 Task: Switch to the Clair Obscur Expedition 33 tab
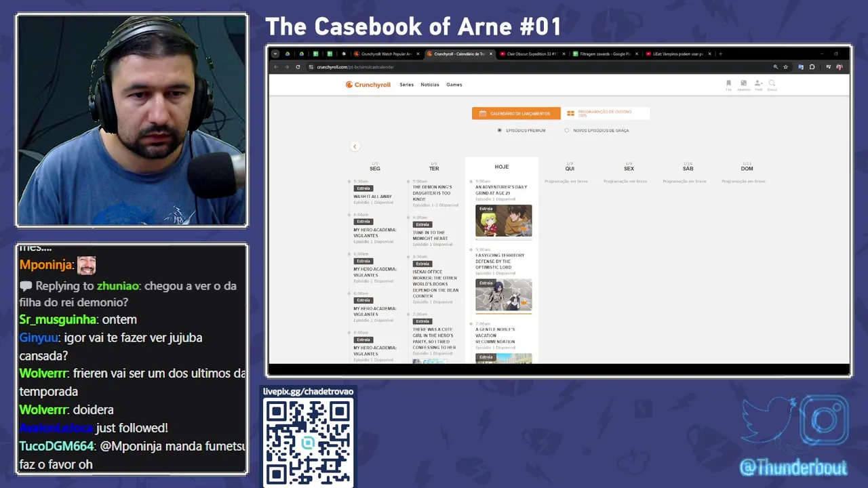point(531,54)
